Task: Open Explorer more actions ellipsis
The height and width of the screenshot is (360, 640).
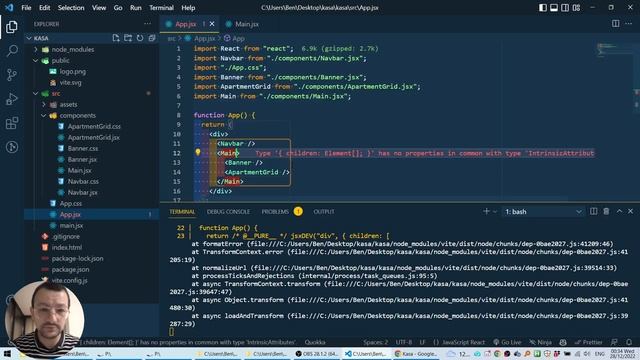Action: point(147,24)
